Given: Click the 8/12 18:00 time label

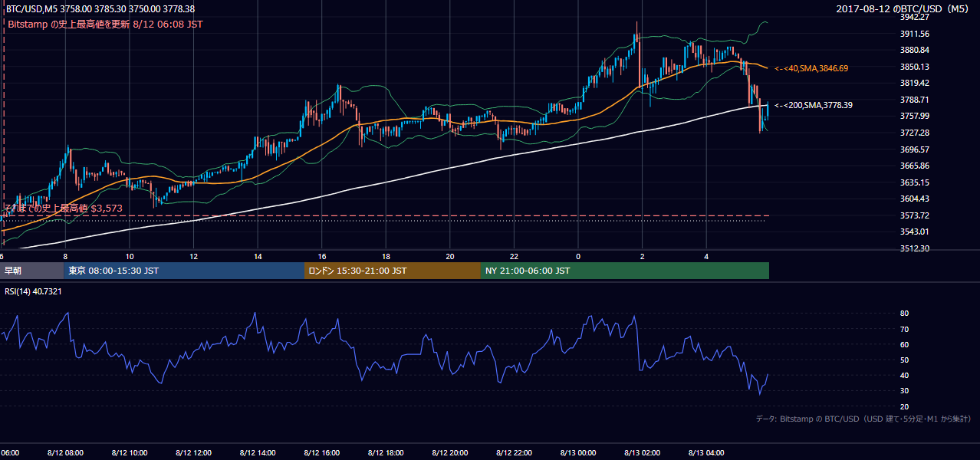Looking at the screenshot, I should [x=386, y=453].
